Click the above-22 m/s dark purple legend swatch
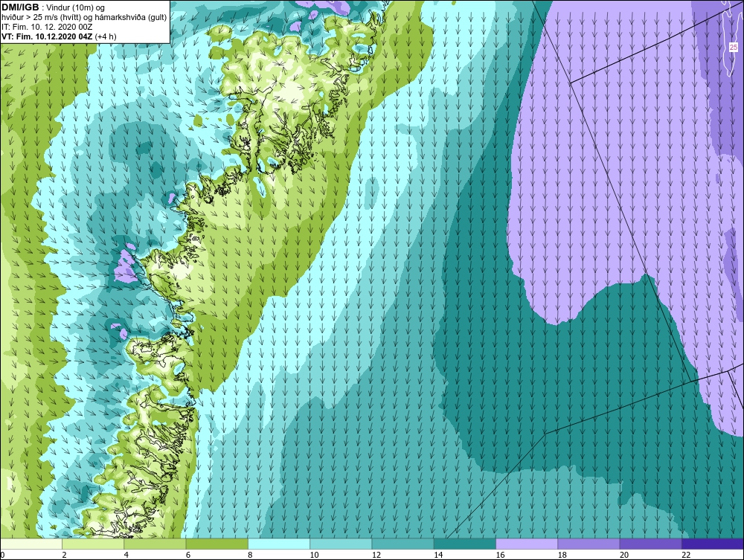744x560 pixels. [713, 544]
